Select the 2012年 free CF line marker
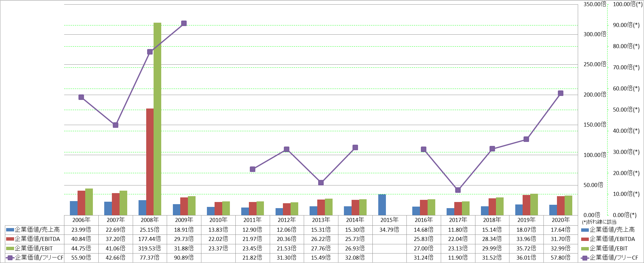 [287, 149]
